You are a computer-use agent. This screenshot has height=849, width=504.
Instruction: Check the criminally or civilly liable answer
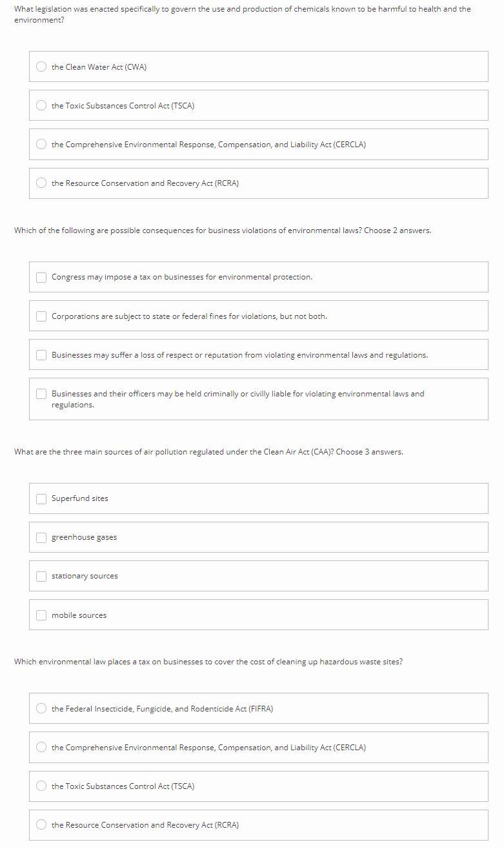(x=41, y=394)
